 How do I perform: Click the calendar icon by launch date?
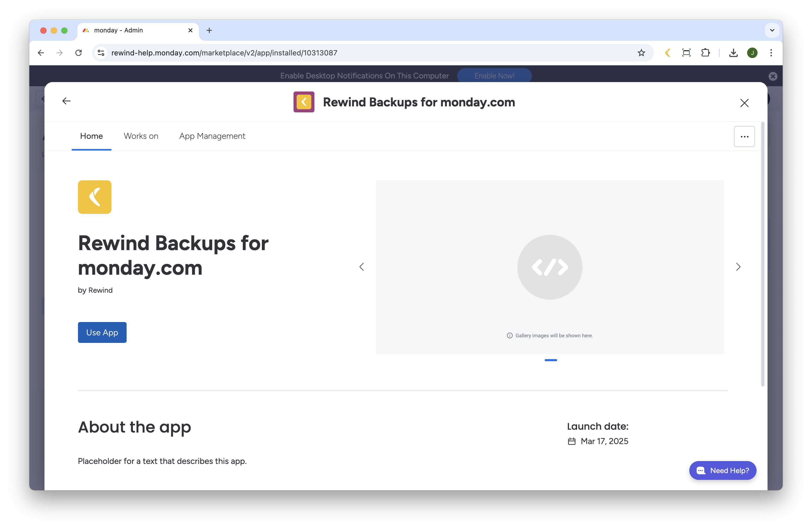[x=572, y=441]
